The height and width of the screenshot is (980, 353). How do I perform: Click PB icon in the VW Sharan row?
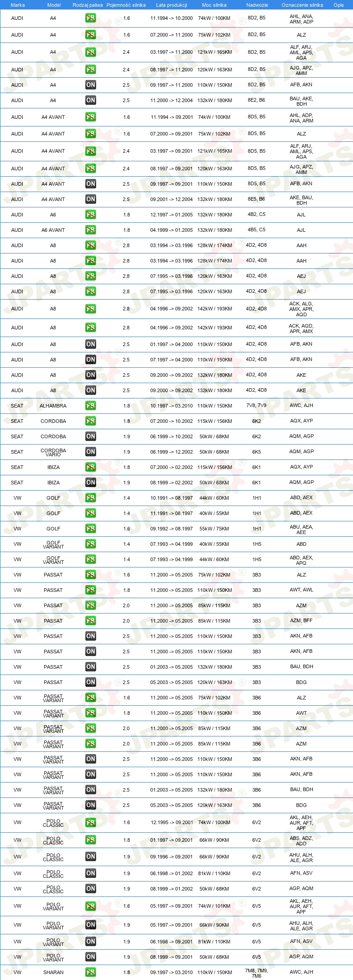[x=91, y=972]
